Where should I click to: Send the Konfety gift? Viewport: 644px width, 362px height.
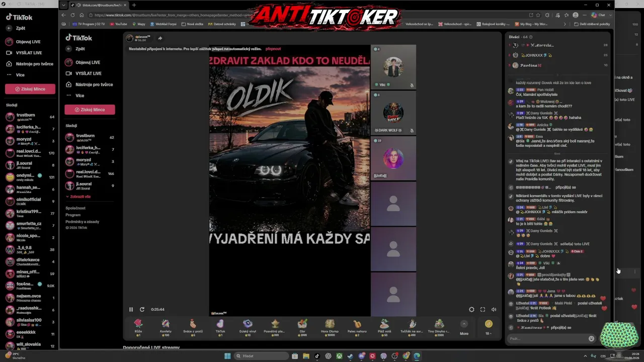pos(166,327)
